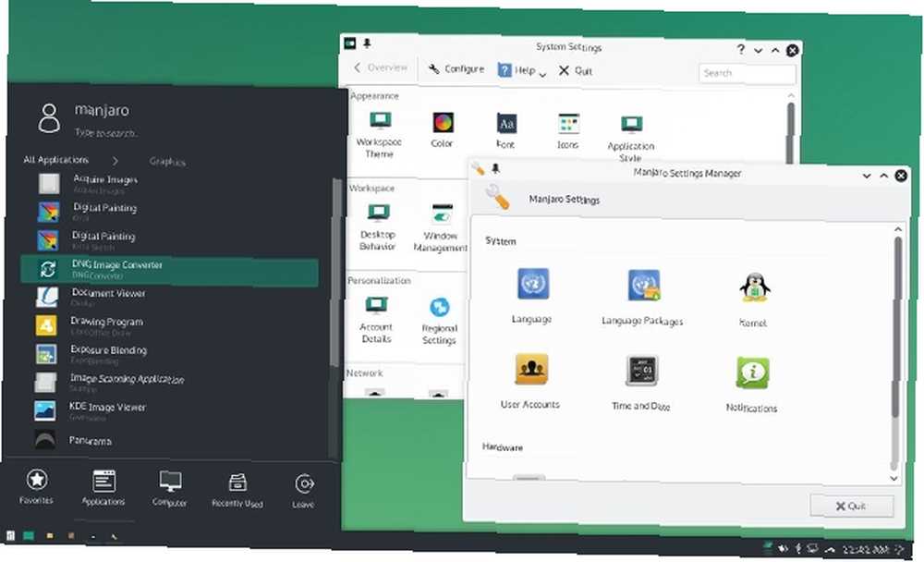Viewport: 924px width, 562px height.
Task: Launch Drawing Program LibreOffice Draw
Action: [x=170, y=325]
